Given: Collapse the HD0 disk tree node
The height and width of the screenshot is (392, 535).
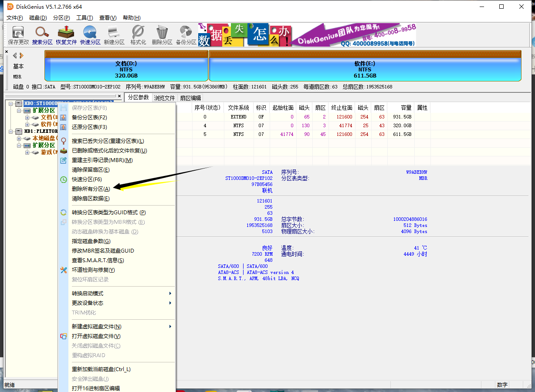Looking at the screenshot, I should [11, 104].
